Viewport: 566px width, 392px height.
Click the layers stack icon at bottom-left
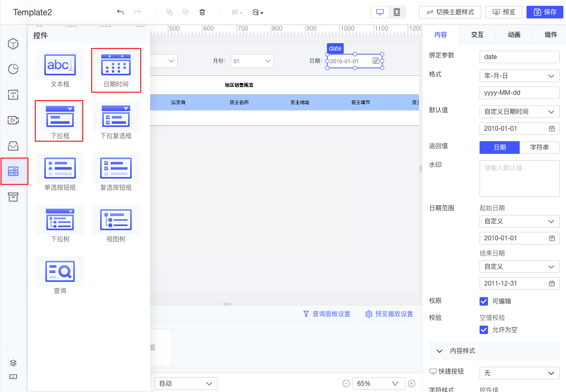click(x=13, y=363)
